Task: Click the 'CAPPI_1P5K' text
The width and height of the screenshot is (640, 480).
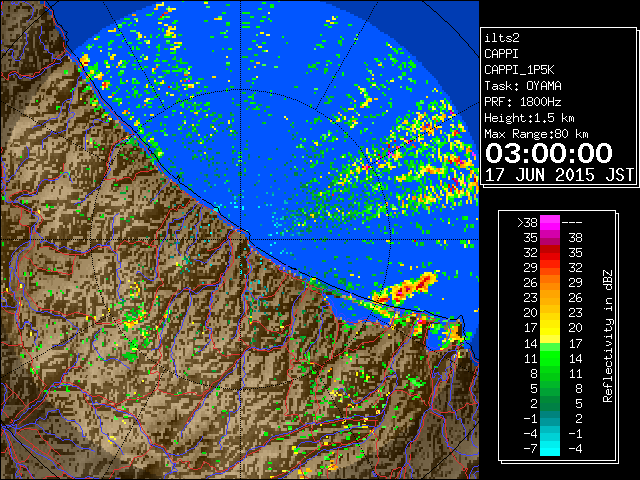Action: pos(519,70)
